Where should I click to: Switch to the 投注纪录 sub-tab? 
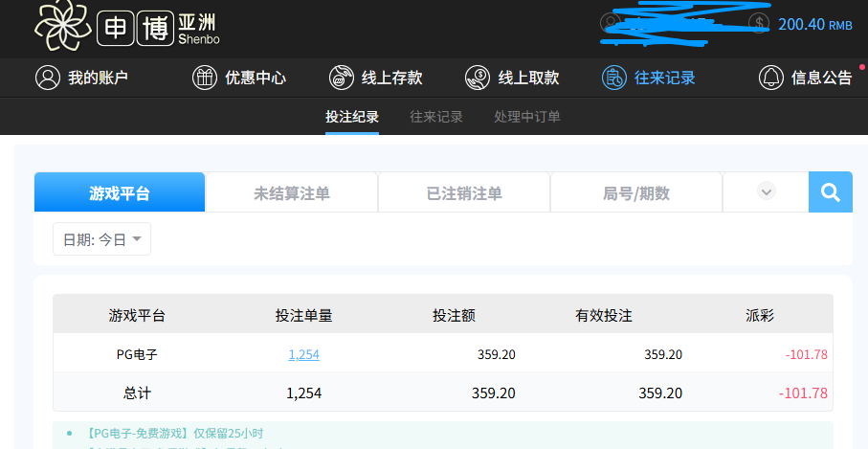point(352,117)
